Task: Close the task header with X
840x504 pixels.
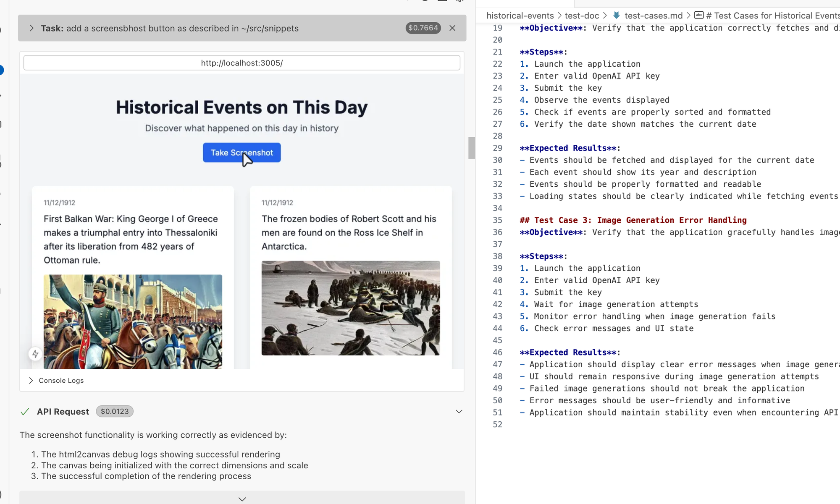Action: coord(452,28)
